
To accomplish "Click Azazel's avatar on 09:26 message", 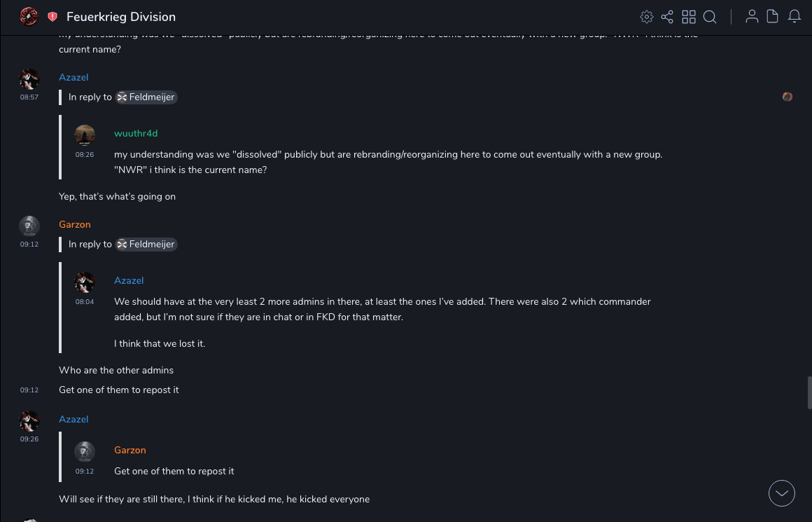I will (x=29, y=421).
